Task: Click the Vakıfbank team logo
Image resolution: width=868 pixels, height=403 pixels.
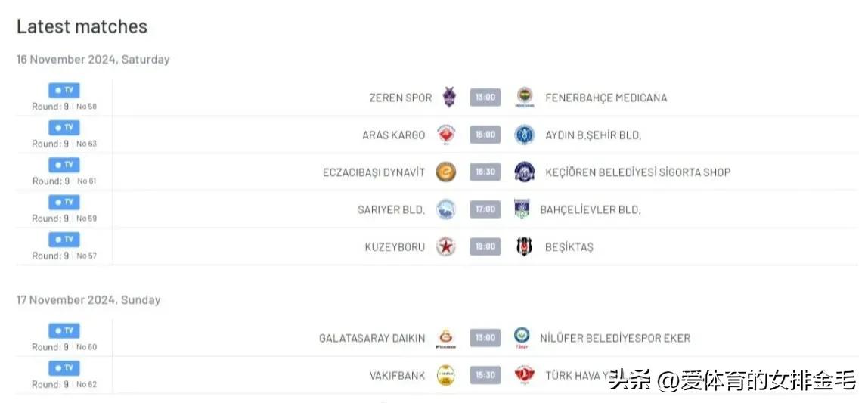Action: coord(445,375)
